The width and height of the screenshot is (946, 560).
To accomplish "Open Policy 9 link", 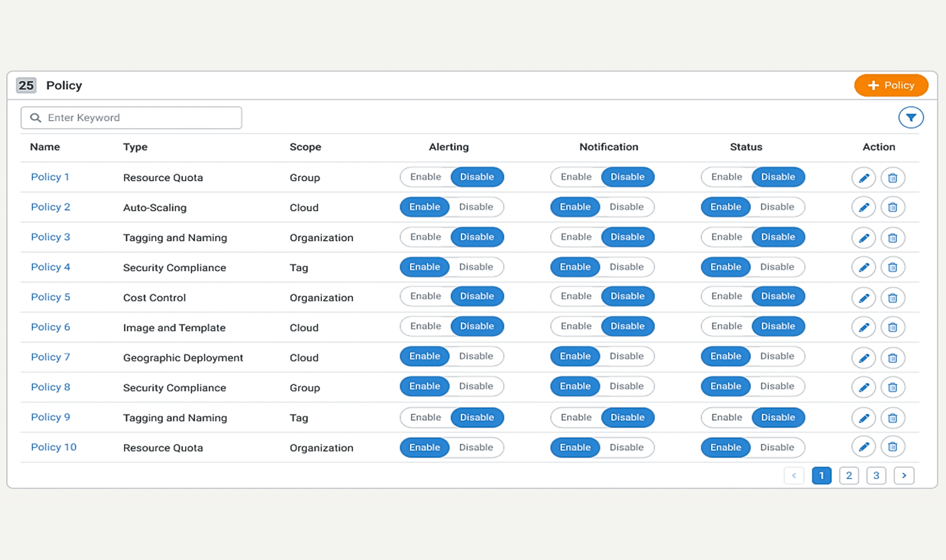I will pyautogui.click(x=50, y=417).
